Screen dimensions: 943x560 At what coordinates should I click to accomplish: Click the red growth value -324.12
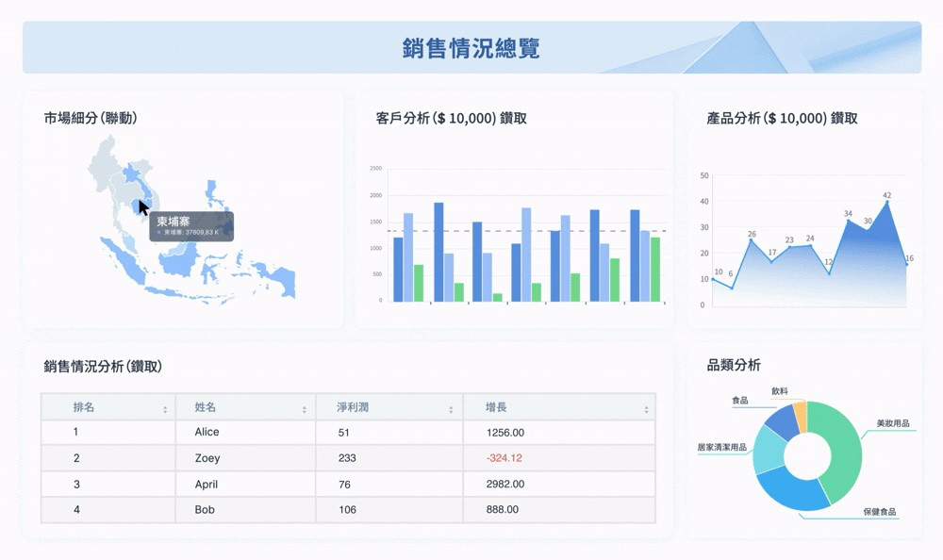coord(504,458)
